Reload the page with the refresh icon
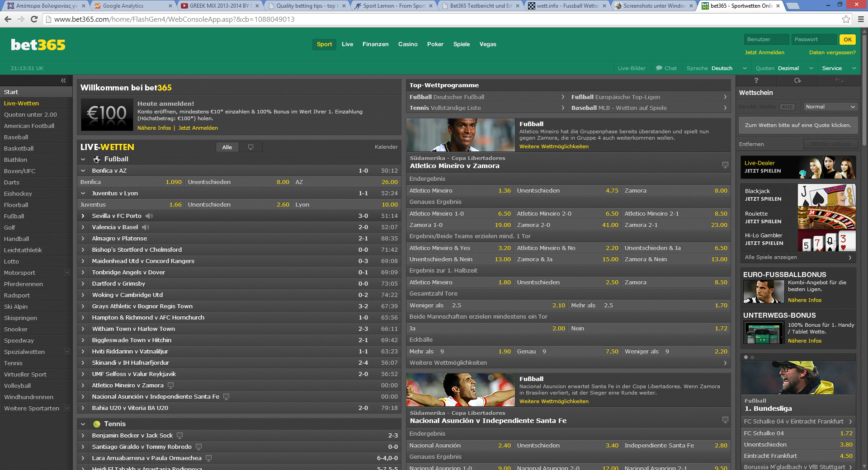 point(34,19)
